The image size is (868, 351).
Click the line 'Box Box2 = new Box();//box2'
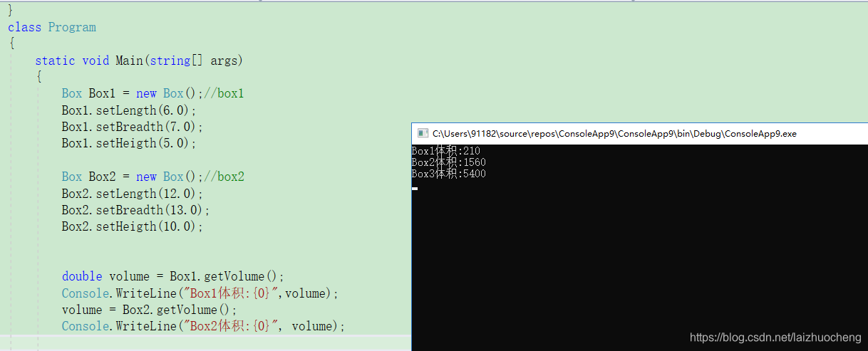(153, 177)
